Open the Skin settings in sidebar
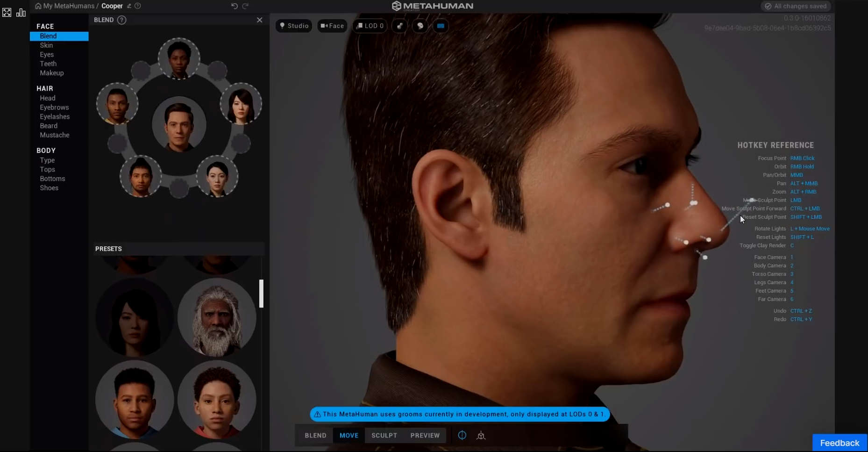Viewport: 868px width, 452px height. (46, 45)
